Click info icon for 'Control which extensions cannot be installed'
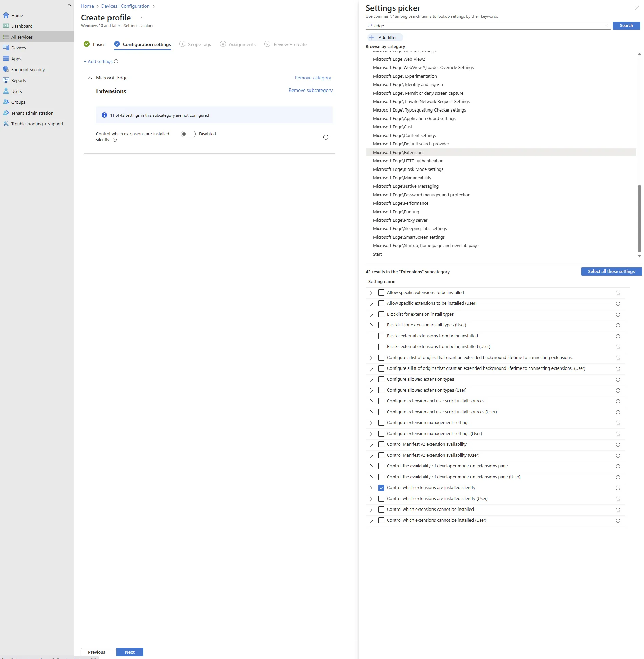Viewport: 644px width, 659px height. click(x=618, y=510)
